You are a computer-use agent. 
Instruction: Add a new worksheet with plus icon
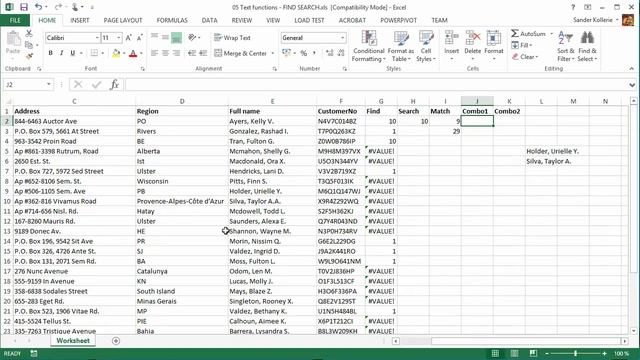pyautogui.click(x=116, y=341)
